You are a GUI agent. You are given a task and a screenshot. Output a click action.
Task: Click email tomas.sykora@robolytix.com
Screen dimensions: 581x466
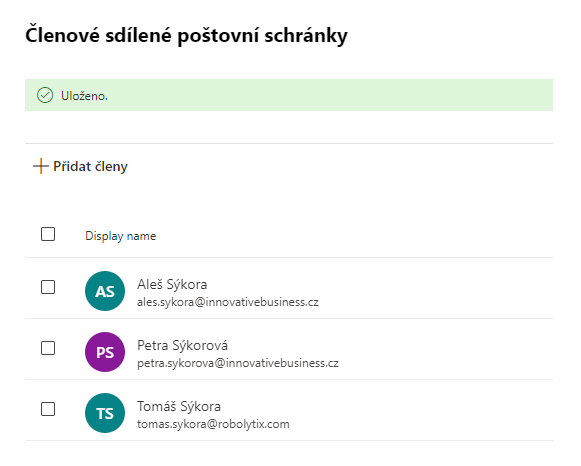213,424
